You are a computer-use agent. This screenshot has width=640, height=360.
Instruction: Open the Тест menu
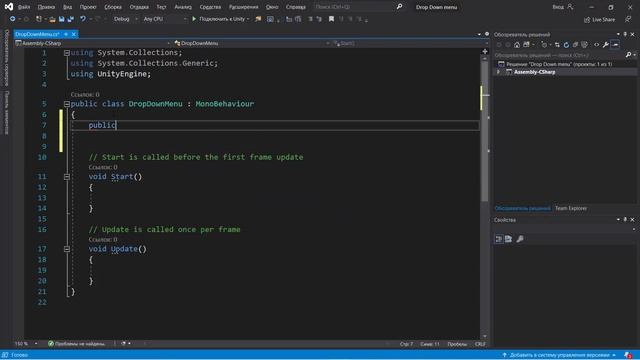(161, 7)
